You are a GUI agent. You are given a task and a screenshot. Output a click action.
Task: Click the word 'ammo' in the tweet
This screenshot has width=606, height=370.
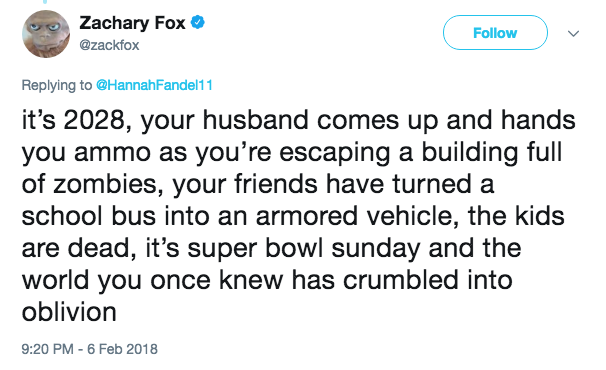pyautogui.click(x=112, y=153)
